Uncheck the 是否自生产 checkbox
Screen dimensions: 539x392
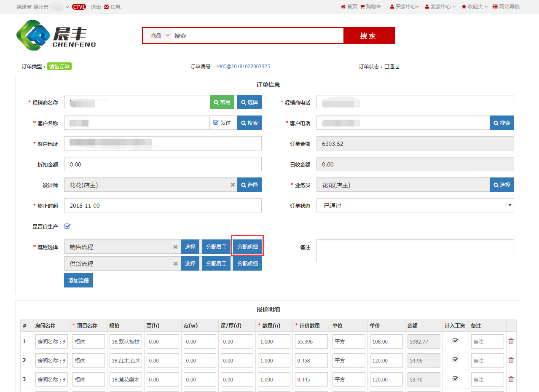pyautogui.click(x=67, y=226)
